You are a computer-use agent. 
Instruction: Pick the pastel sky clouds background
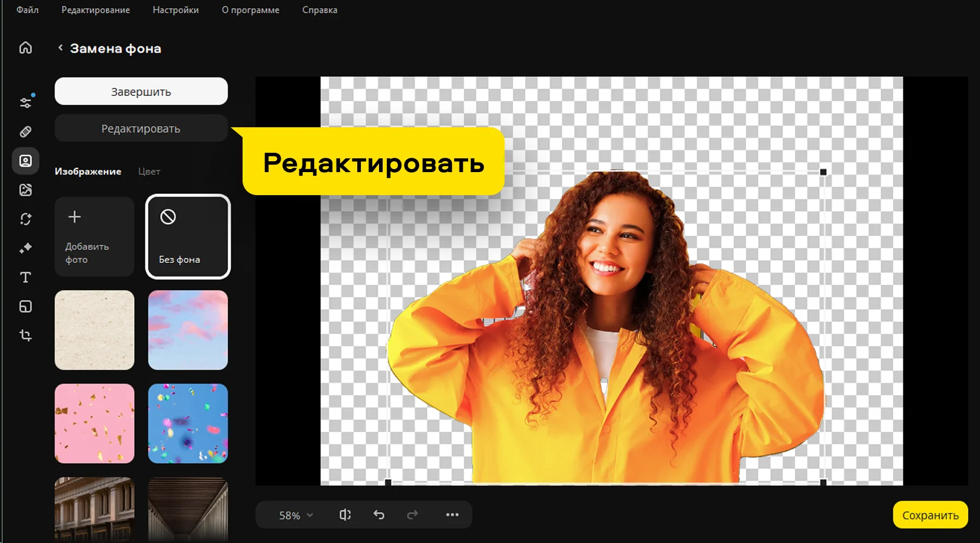coord(188,330)
